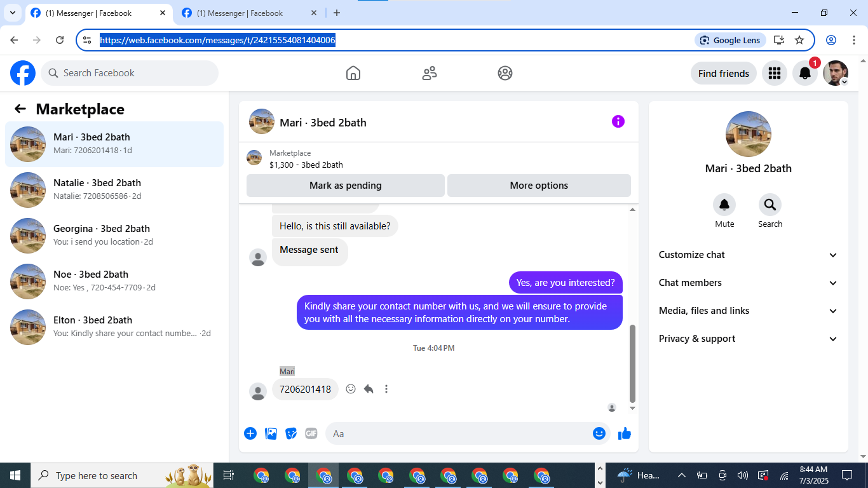The image size is (868, 488).
Task: Click More options button
Action: [x=539, y=186]
